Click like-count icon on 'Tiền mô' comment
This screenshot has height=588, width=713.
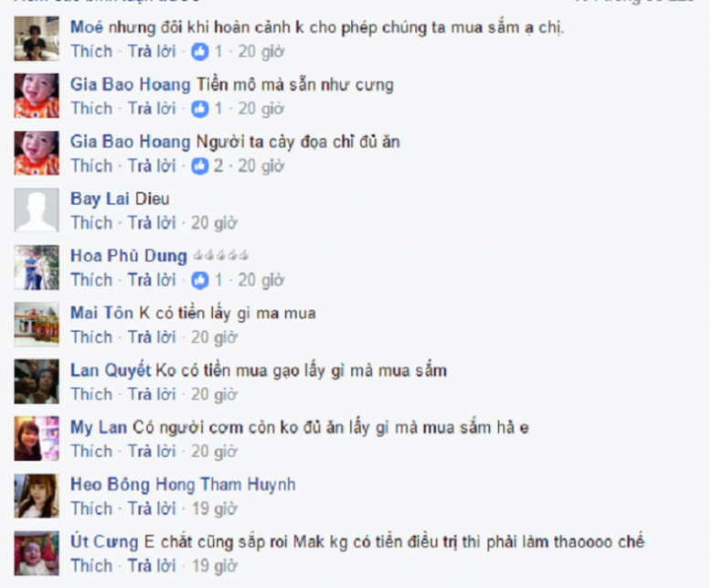click(199, 109)
